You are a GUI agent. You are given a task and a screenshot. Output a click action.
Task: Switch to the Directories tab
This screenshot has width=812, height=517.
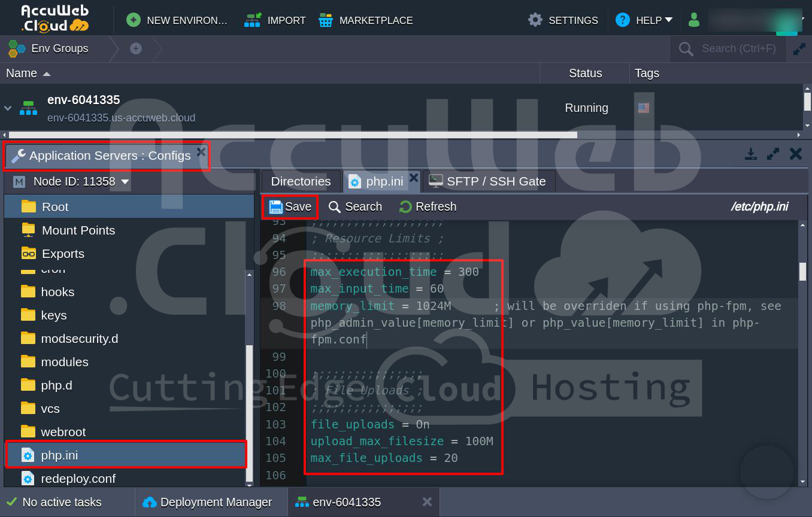click(x=301, y=181)
